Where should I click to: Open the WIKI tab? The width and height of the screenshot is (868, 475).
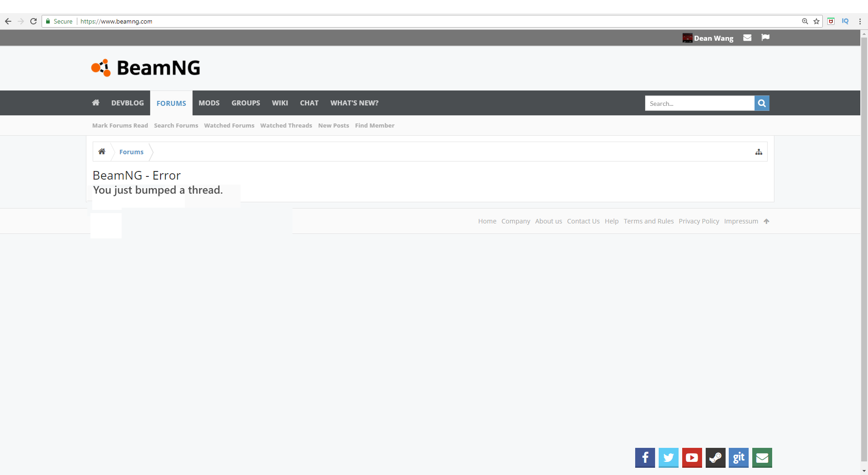(280, 103)
